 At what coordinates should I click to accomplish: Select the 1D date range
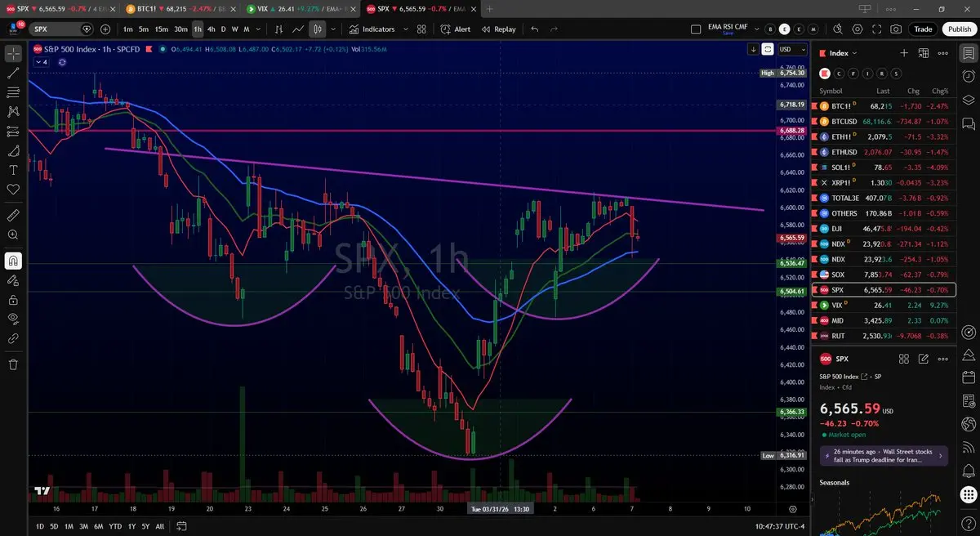40,526
